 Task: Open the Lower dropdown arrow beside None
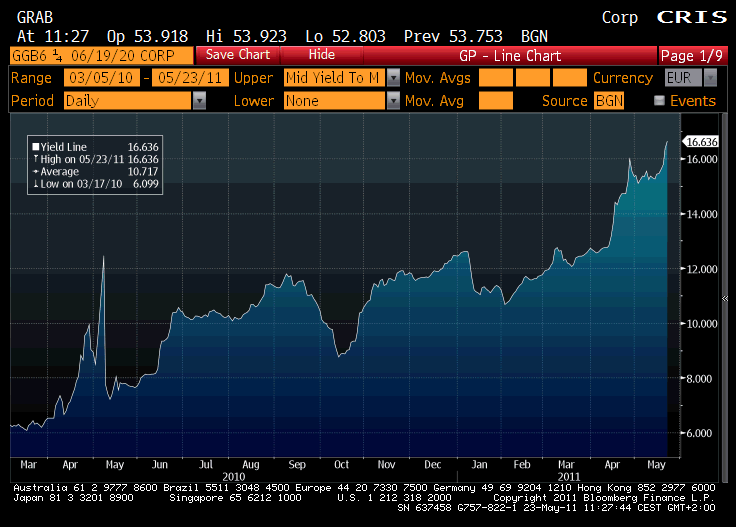[x=393, y=101]
